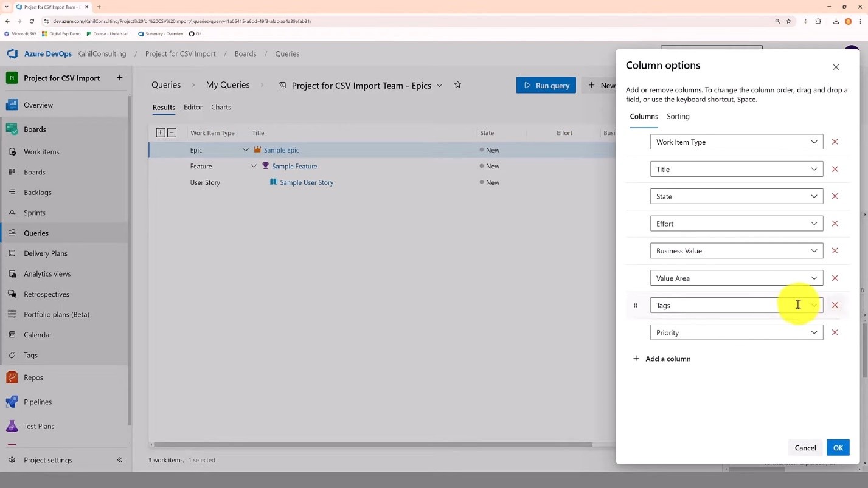Open the Priority column dropdown
Viewport: 868px width, 488px height.
pos(814,332)
